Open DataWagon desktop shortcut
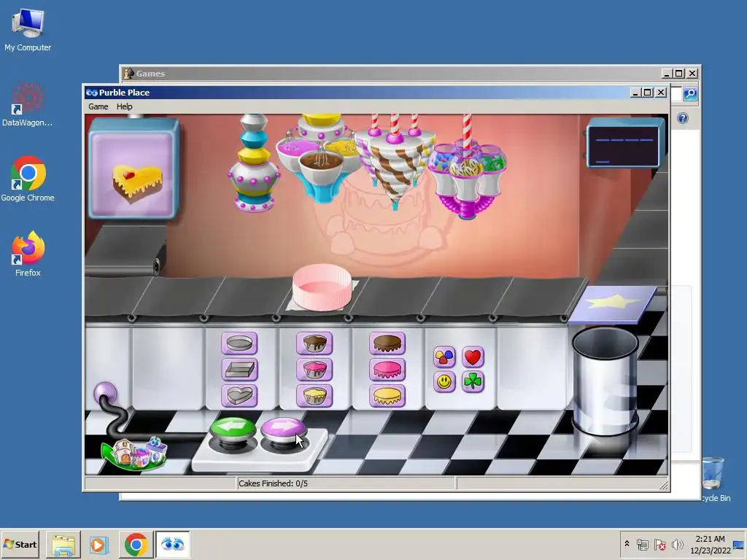This screenshot has width=747, height=560. (x=28, y=105)
